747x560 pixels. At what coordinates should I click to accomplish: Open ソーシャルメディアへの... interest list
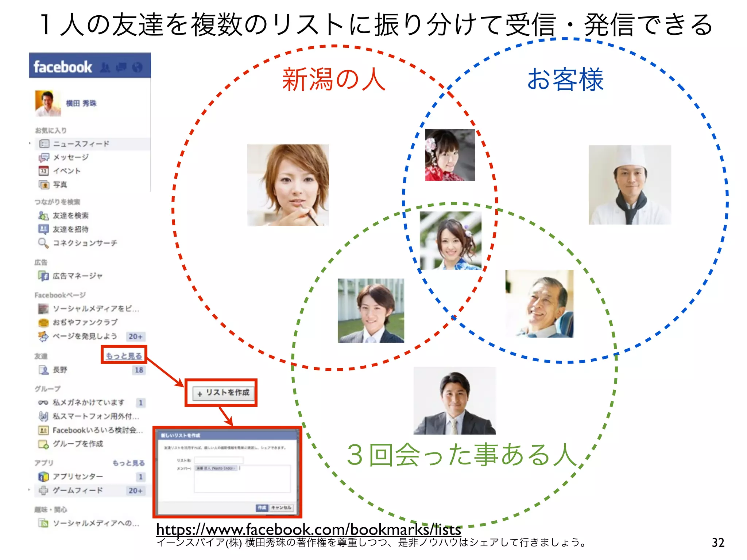96,524
